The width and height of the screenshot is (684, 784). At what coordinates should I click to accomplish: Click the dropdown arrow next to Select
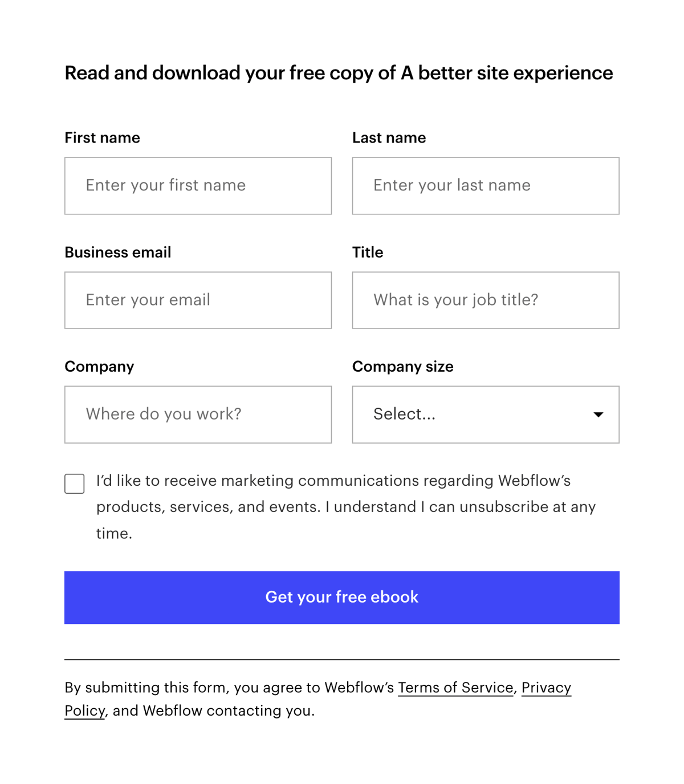click(x=598, y=415)
